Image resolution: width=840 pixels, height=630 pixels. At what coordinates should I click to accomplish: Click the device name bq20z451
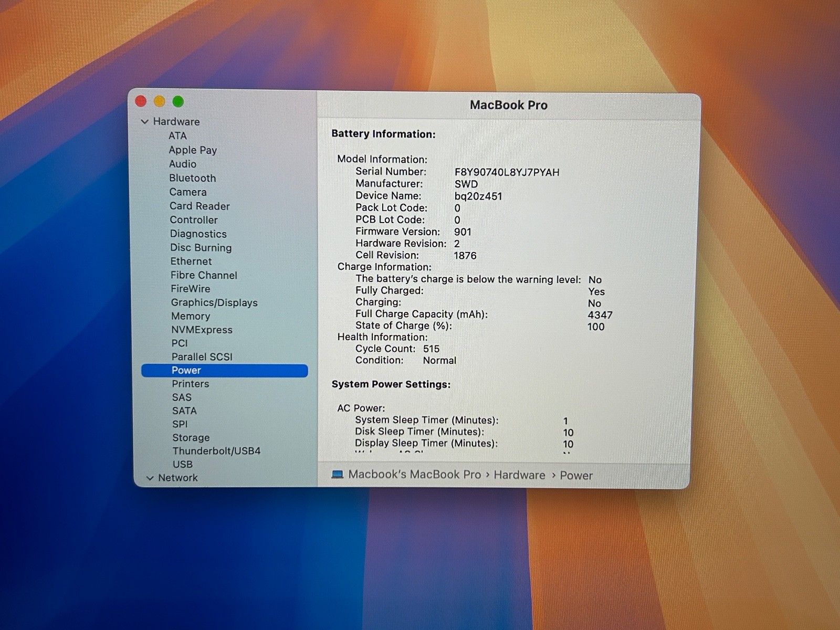click(478, 196)
